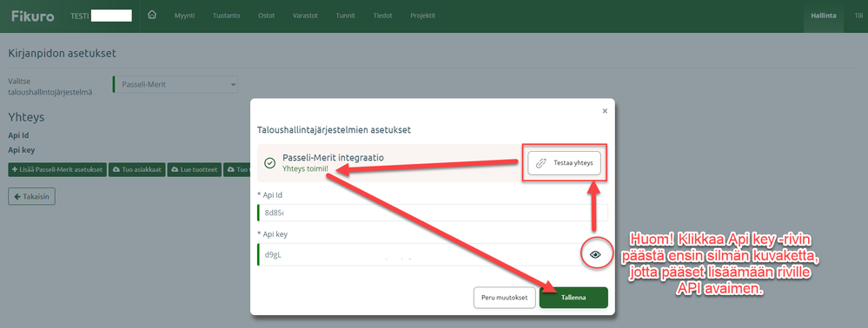This screenshot has width=868, height=328.
Task: Open the Ostot menu
Action: (x=266, y=16)
